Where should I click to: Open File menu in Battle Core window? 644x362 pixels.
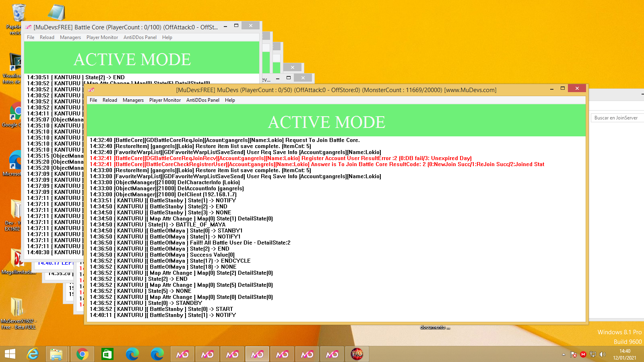[31, 37]
